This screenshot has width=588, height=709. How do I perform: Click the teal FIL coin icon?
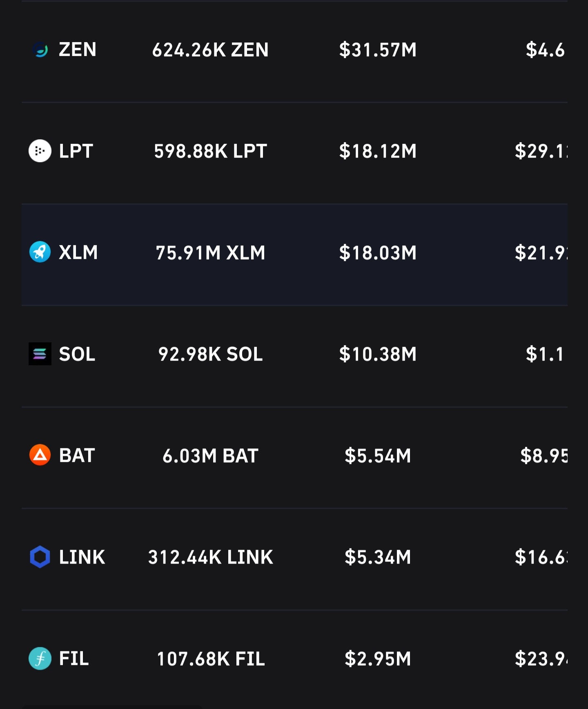tap(40, 658)
